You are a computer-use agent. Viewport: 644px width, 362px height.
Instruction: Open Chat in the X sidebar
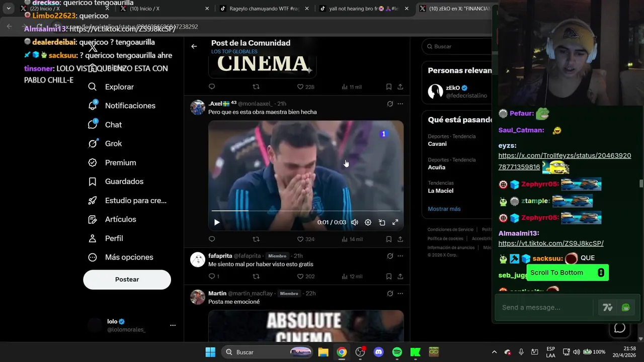(x=105, y=125)
